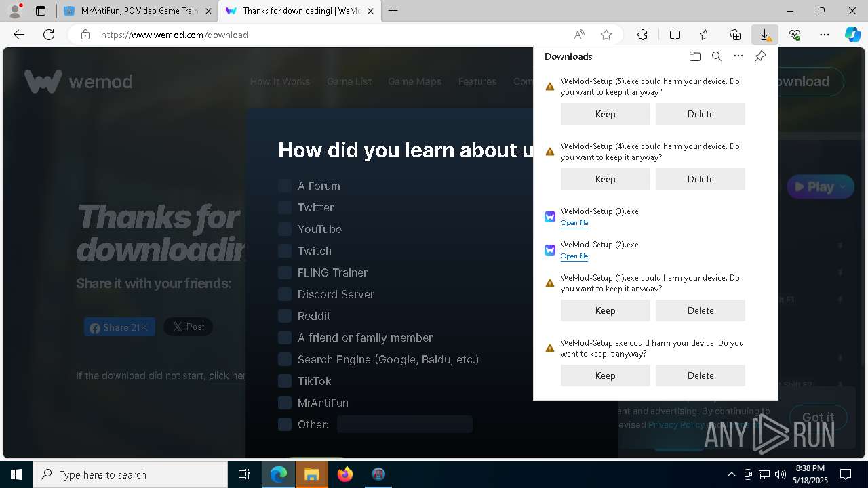Screen dimensions: 868x488
Task: Open file for WeMod-Setup (2).exe
Action: pos(574,256)
